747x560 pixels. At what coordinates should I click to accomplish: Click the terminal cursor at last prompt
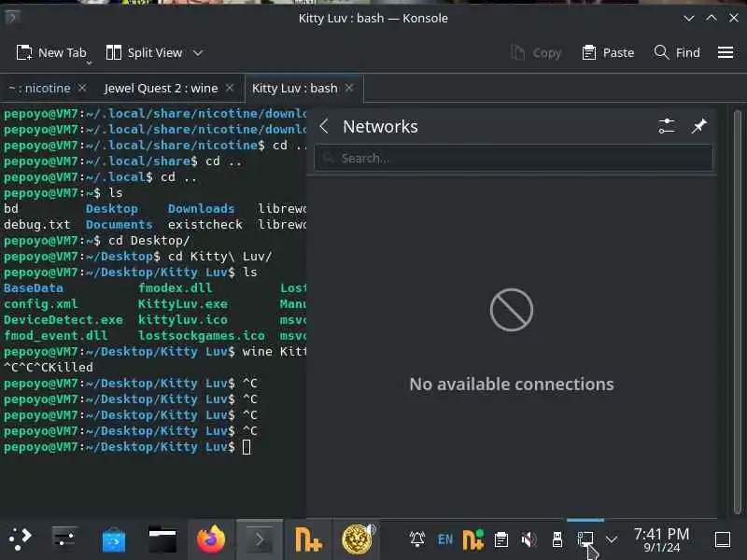click(247, 447)
